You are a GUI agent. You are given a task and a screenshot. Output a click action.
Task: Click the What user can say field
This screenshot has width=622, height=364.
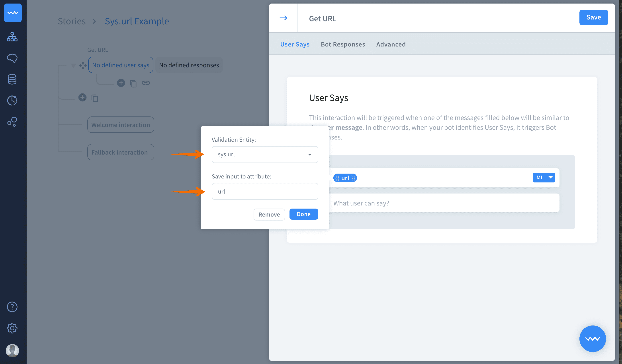444,203
